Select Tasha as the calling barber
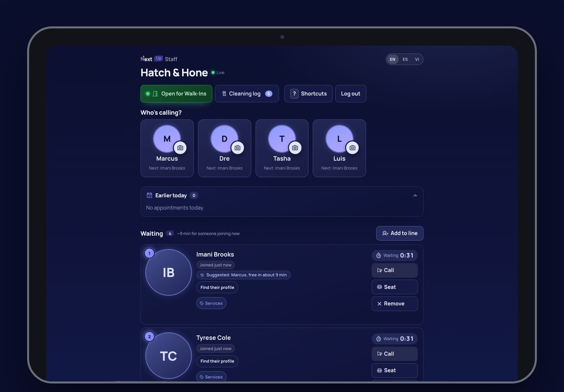Image resolution: width=564 pixels, height=392 pixels. coord(282,148)
